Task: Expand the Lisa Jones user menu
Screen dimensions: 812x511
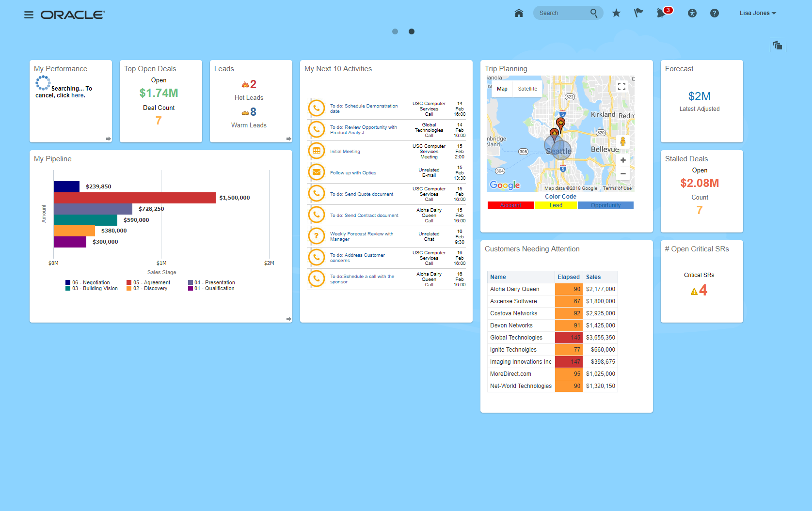Action: click(757, 13)
